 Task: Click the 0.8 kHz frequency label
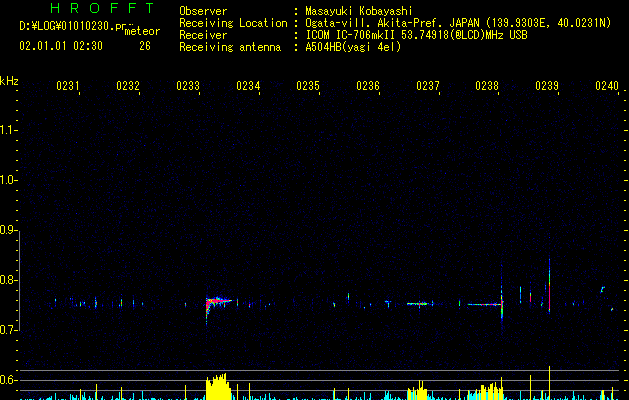[x=8, y=280]
